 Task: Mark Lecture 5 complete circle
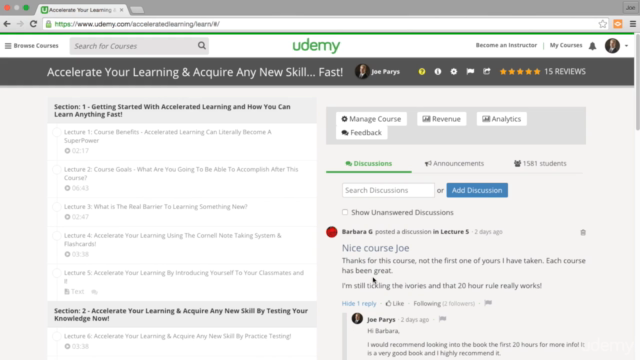click(57, 273)
